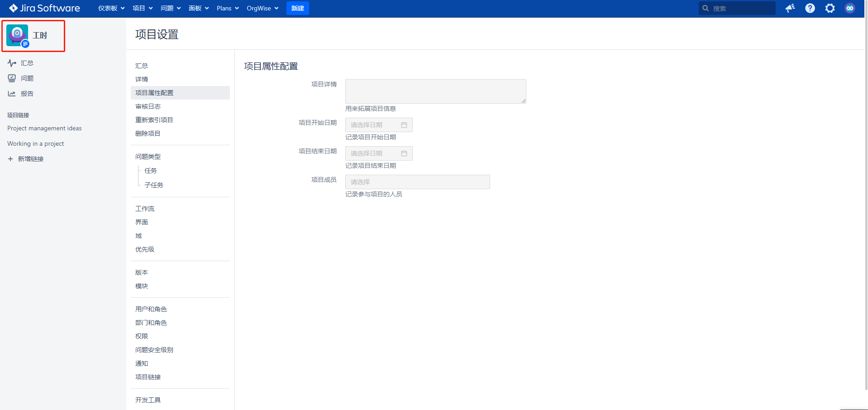This screenshot has width=868, height=410.
Task: Click the Jira Software logo
Action: [x=44, y=8]
